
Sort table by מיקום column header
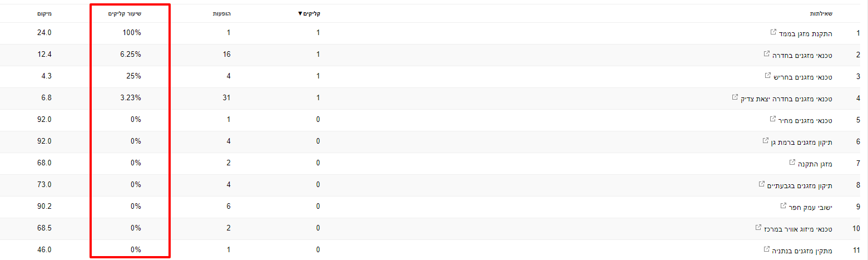[44, 13]
